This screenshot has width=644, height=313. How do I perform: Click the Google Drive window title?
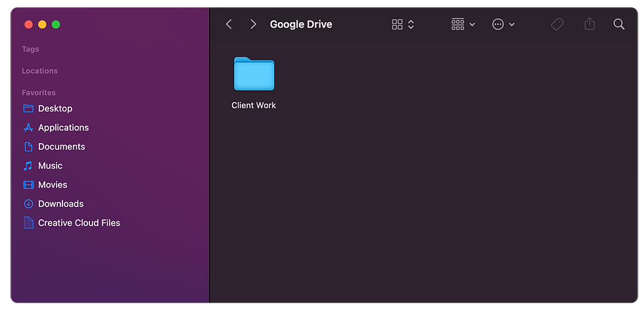point(301,25)
